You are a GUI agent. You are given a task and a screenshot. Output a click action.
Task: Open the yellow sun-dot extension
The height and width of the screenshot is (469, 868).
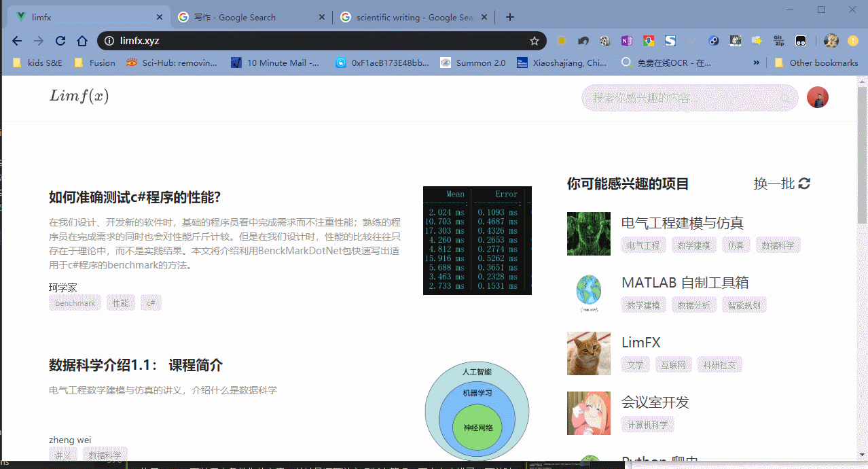coord(562,41)
